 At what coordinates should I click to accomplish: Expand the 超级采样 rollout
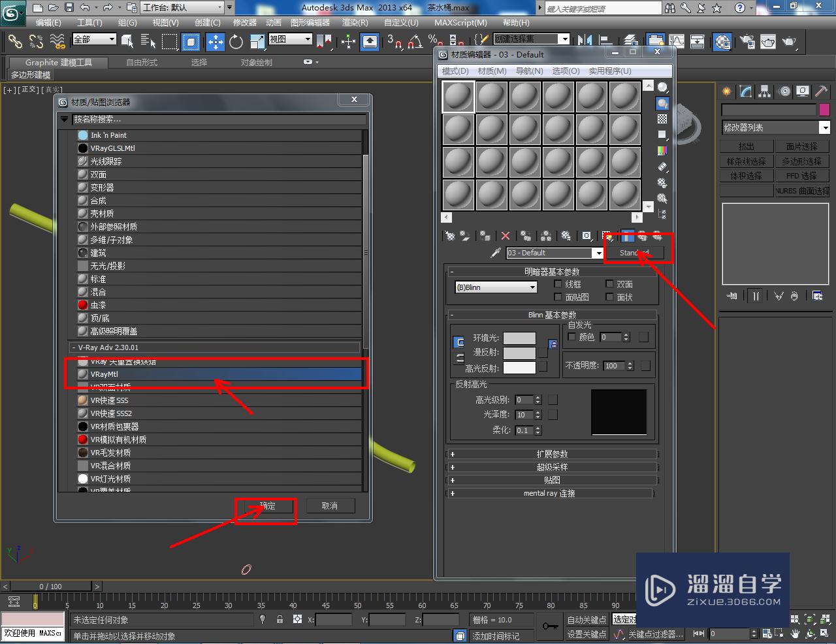click(x=552, y=467)
